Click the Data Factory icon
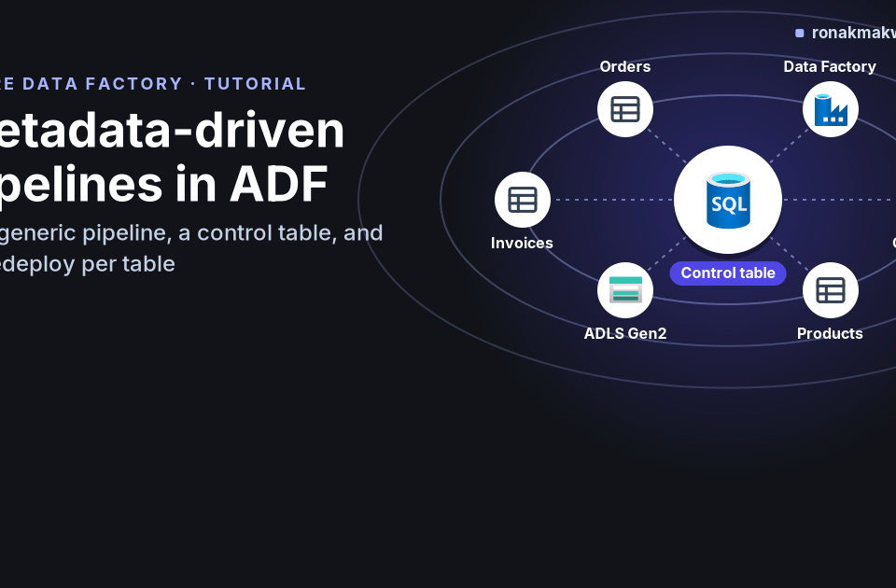 [x=831, y=109]
